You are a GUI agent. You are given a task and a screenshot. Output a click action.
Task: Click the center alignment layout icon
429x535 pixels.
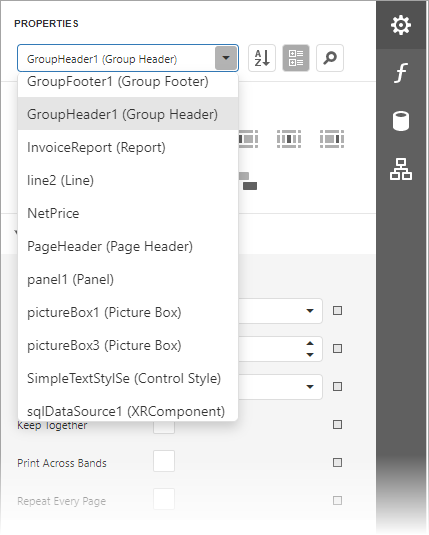tap(289, 139)
